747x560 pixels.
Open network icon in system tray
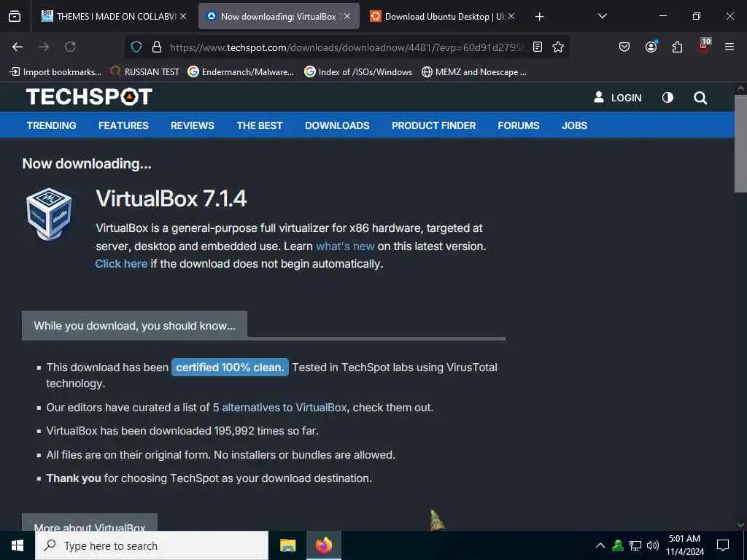pyautogui.click(x=635, y=545)
